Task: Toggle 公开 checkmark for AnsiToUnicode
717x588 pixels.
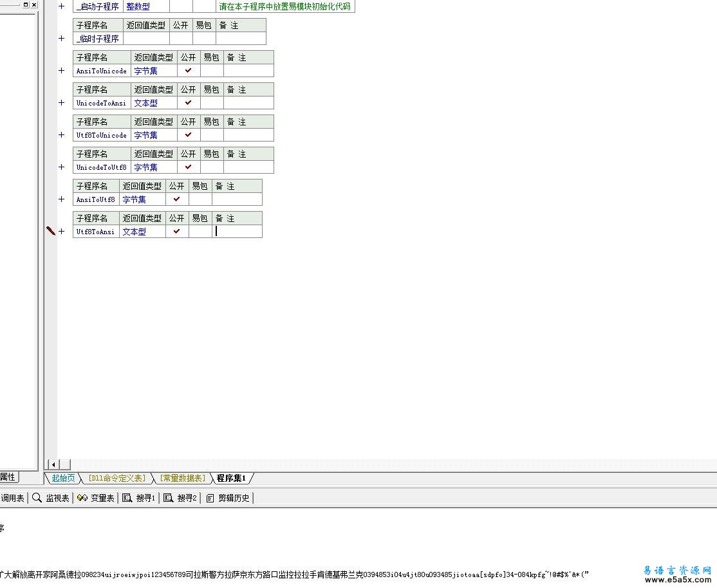Action: [x=188, y=71]
